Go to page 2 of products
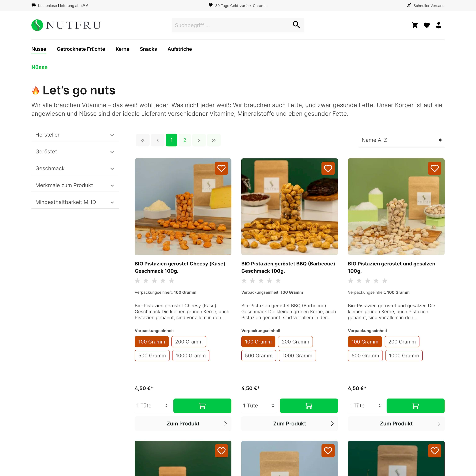 click(185, 140)
